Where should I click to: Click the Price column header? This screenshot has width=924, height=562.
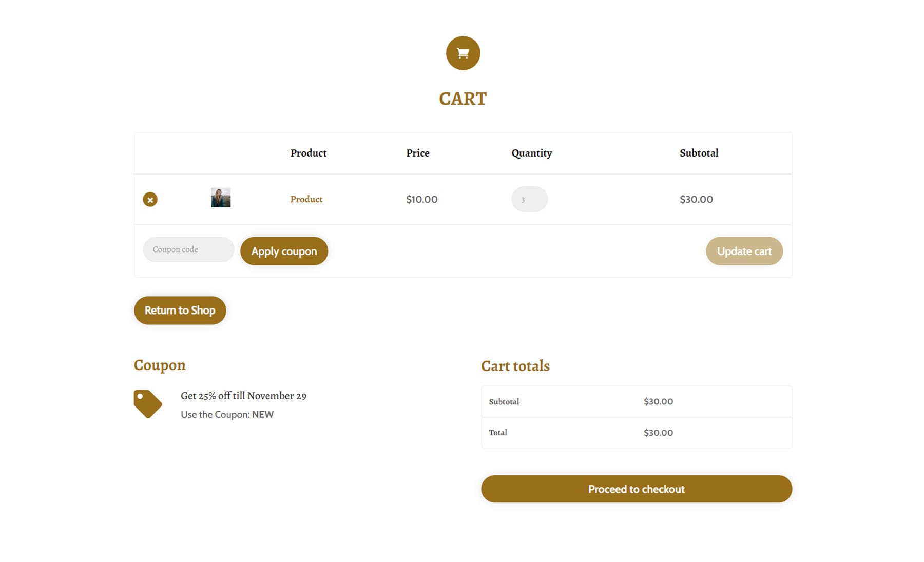(x=417, y=152)
